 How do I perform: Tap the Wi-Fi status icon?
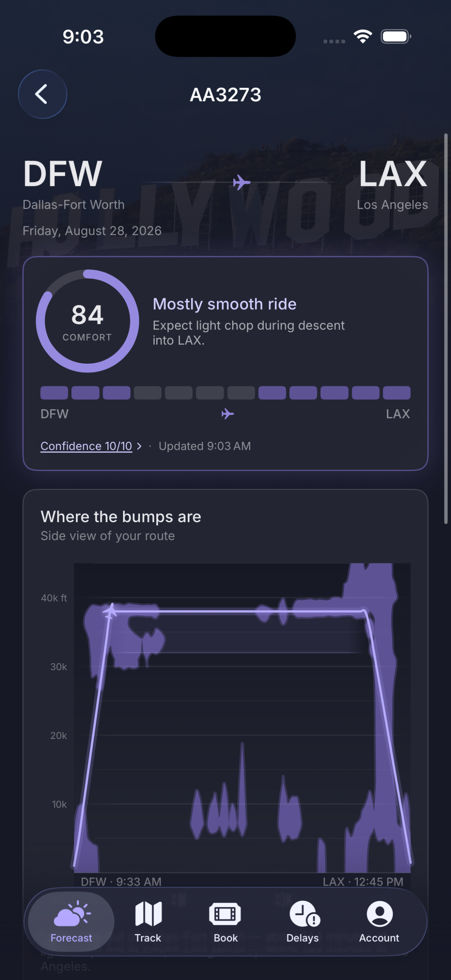(x=363, y=36)
